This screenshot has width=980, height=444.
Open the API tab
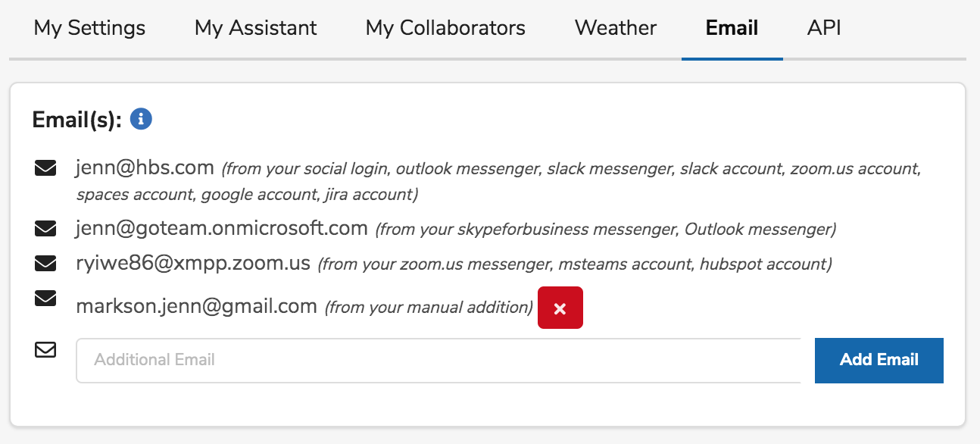(x=824, y=29)
